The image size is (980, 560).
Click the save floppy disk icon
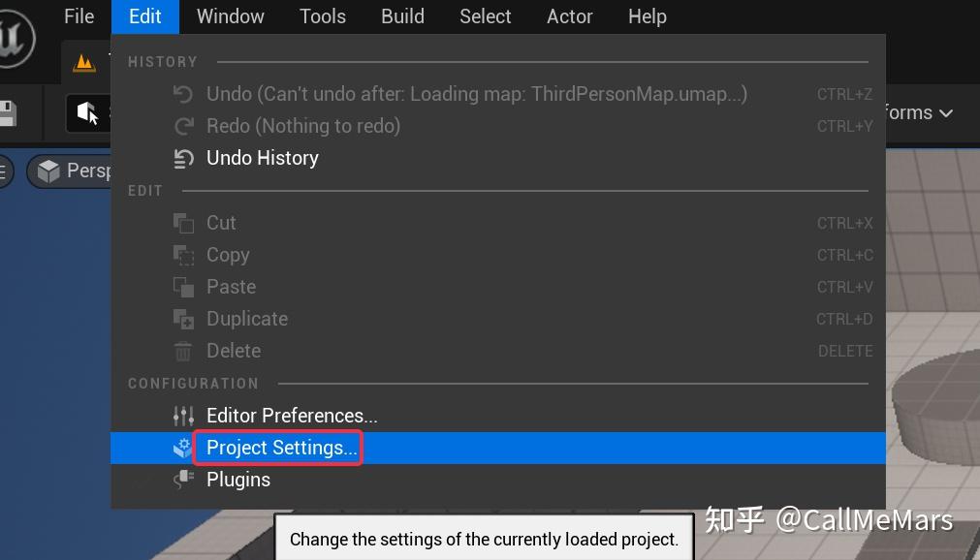(x=7, y=113)
